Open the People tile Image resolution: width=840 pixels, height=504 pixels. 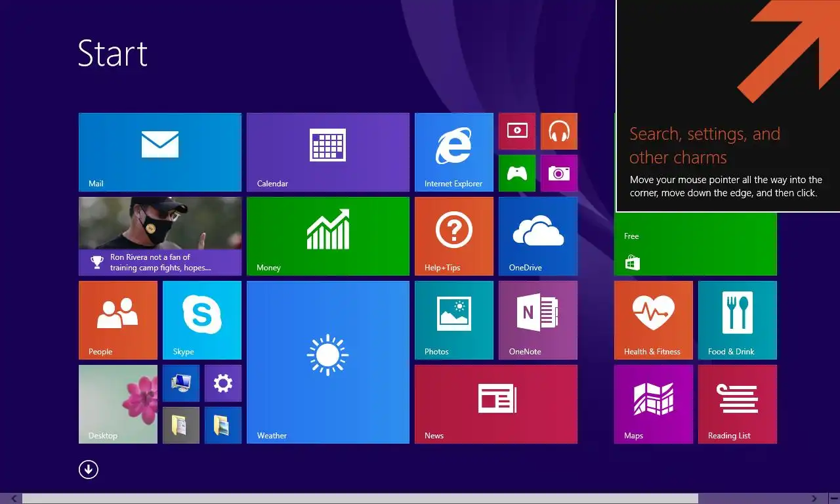point(118,320)
